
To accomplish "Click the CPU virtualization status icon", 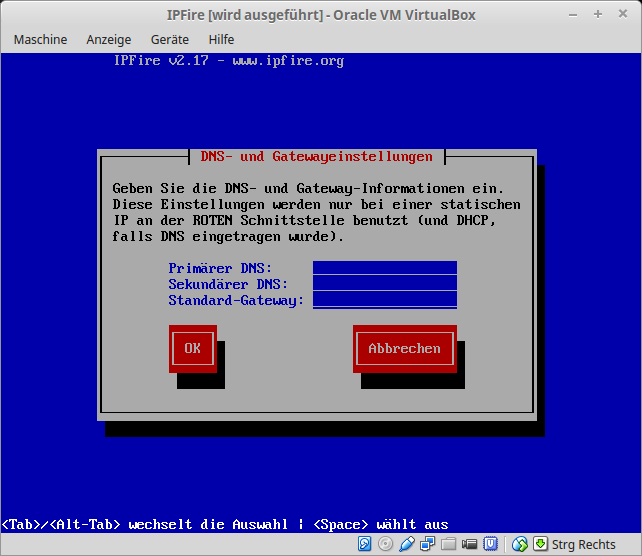I will [x=491, y=544].
